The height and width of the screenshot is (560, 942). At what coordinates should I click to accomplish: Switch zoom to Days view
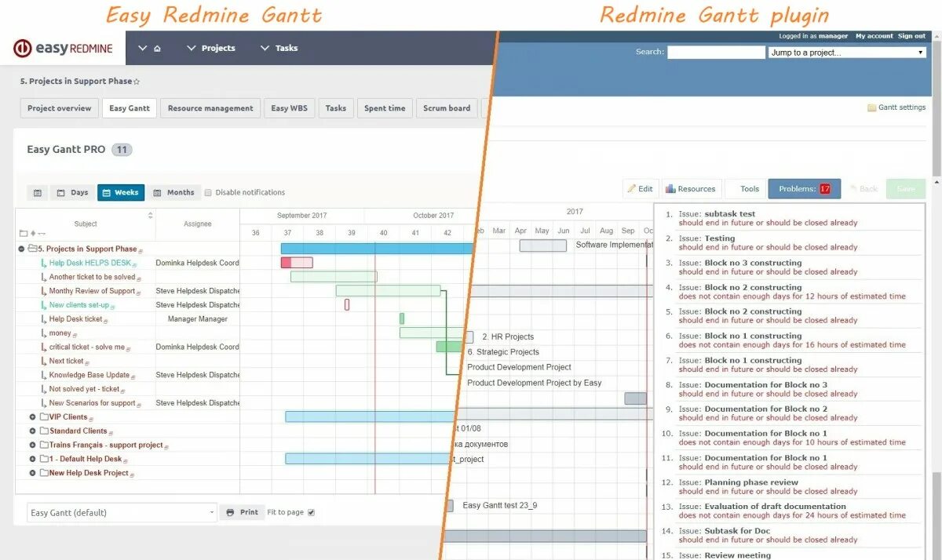pos(72,193)
